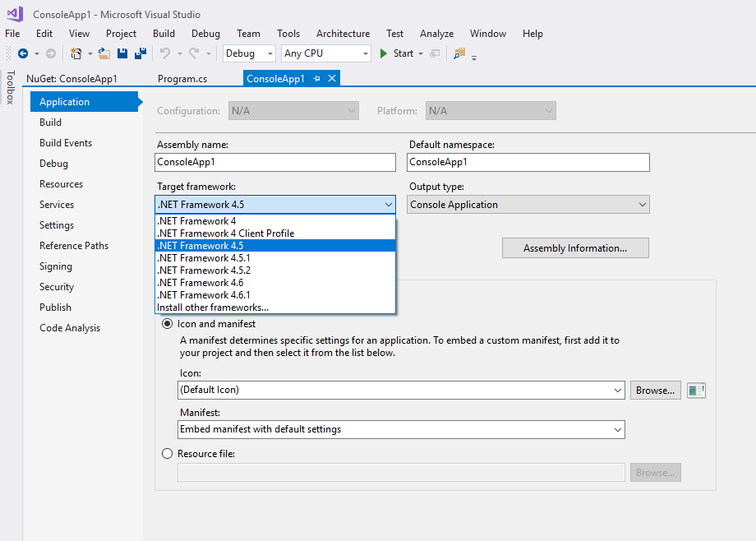
Task: Collapse the Target framework dropdown
Action: click(388, 205)
